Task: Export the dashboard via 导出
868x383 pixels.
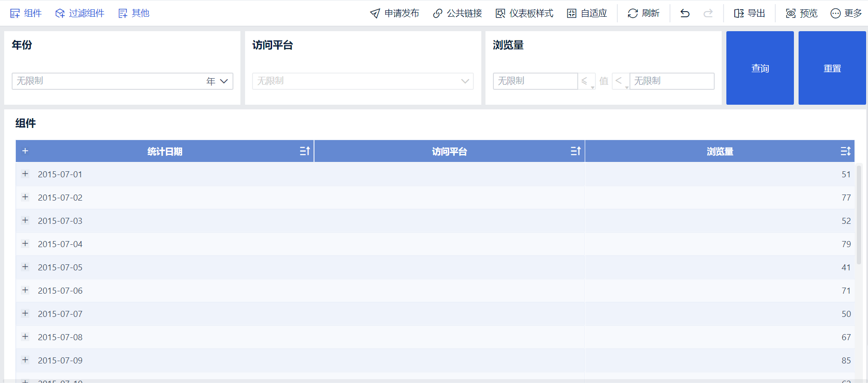Action: [749, 13]
